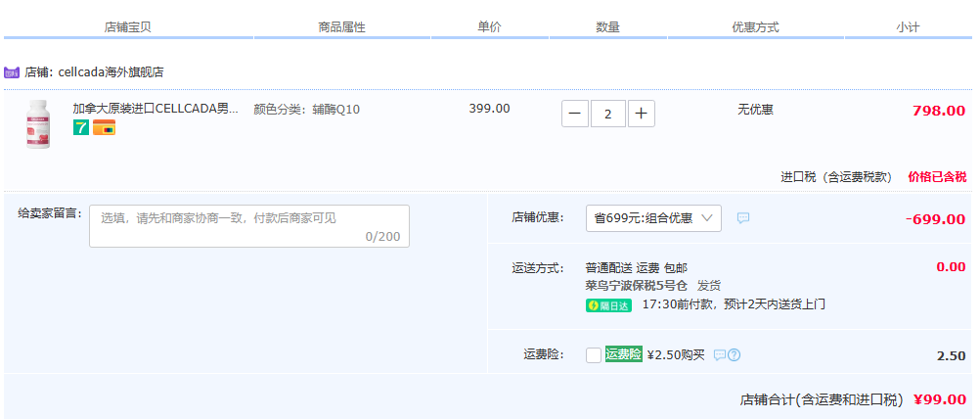This screenshot has height=419, width=980.
Task: Click the 商品属性 column header
Action: point(342,27)
